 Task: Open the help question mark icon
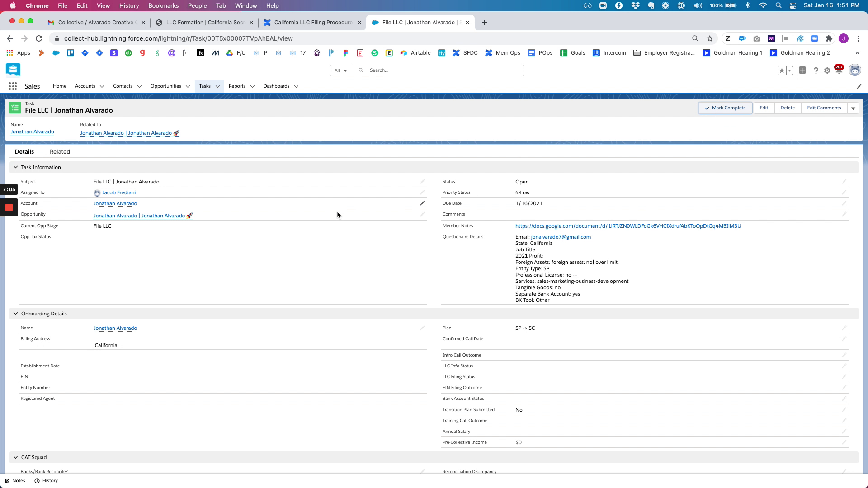point(816,70)
